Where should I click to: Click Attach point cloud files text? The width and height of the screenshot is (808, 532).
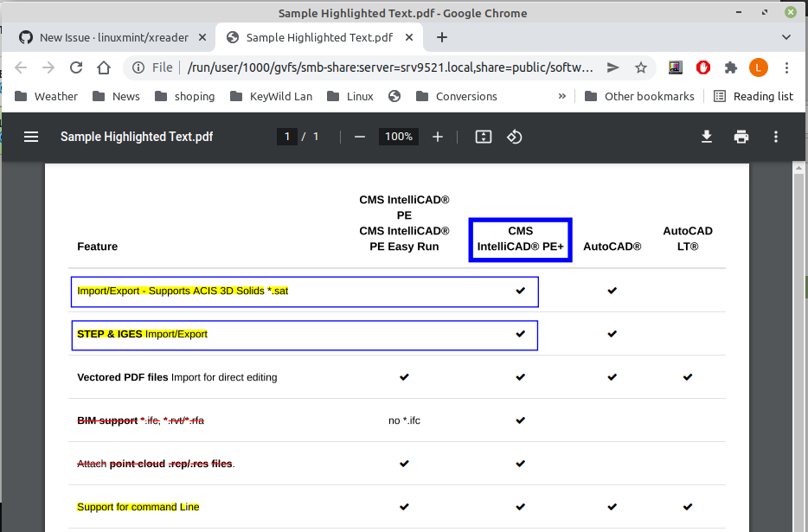click(156, 464)
